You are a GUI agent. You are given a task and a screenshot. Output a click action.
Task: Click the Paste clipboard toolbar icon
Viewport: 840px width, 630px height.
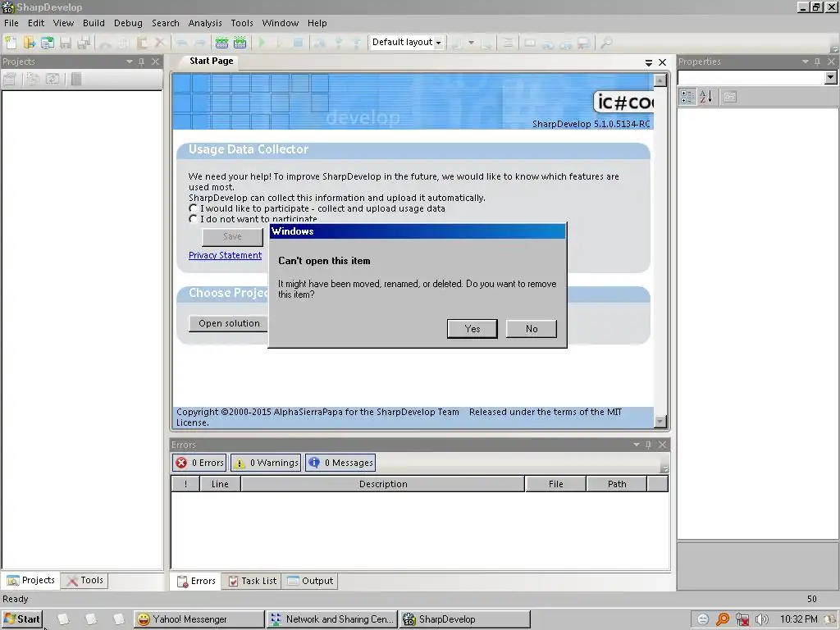point(142,43)
